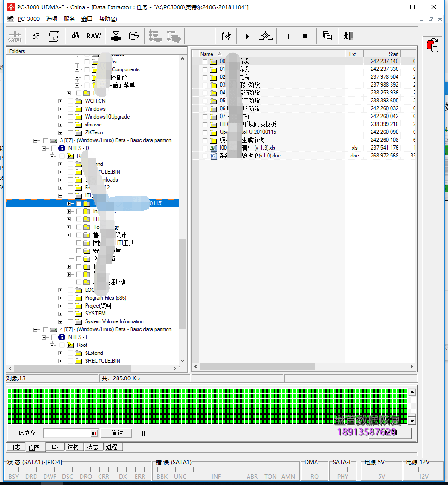
Task: Expand the $RECYCLE.BIN node under NTFS - E
Action: (60, 361)
